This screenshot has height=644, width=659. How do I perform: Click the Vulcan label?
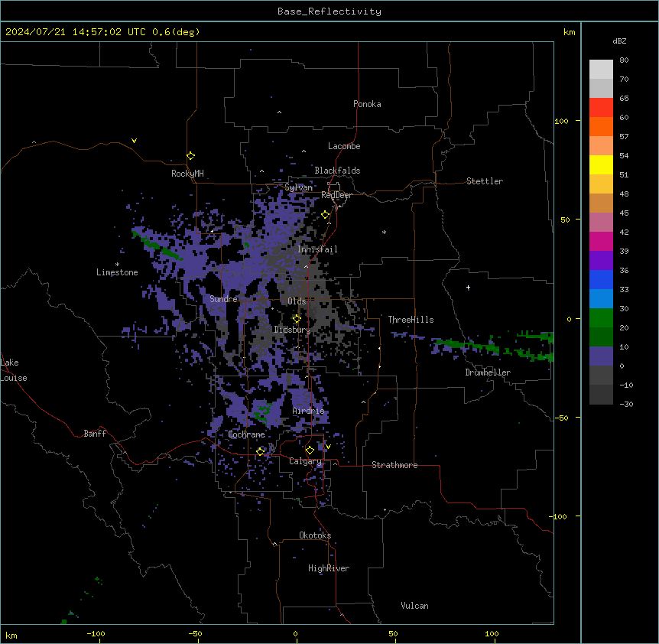pos(414,606)
